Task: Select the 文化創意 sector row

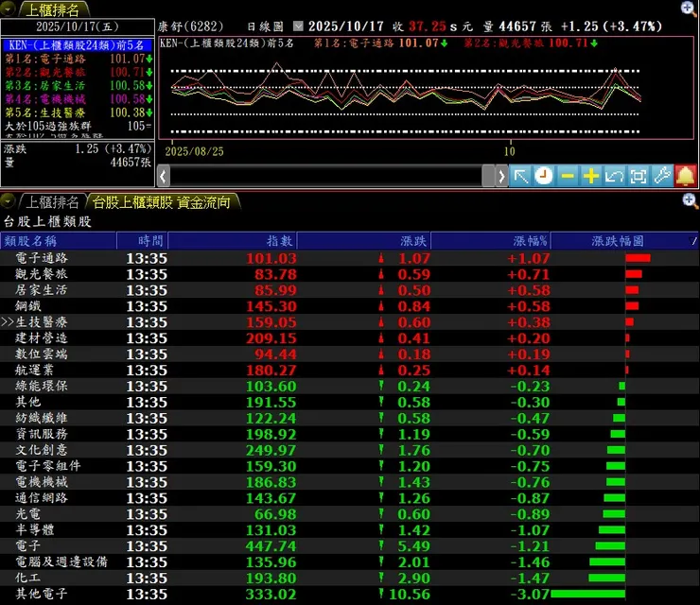Action: (x=350, y=450)
